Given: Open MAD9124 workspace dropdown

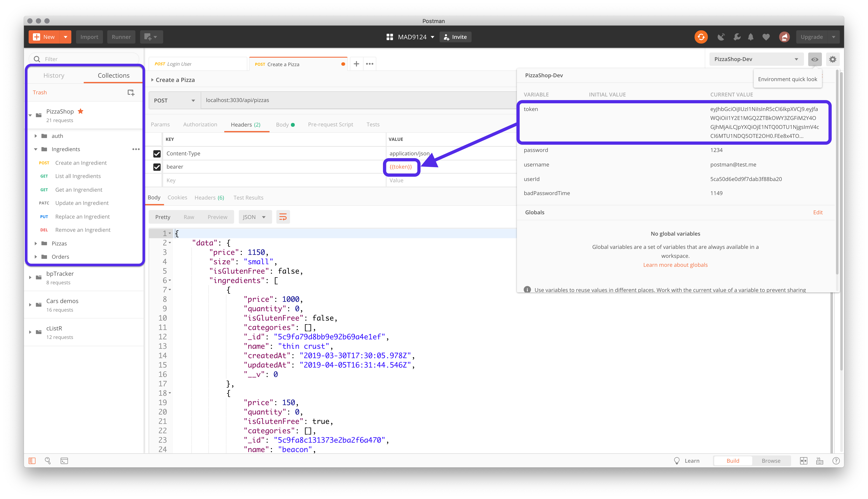Looking at the screenshot, I should point(416,37).
